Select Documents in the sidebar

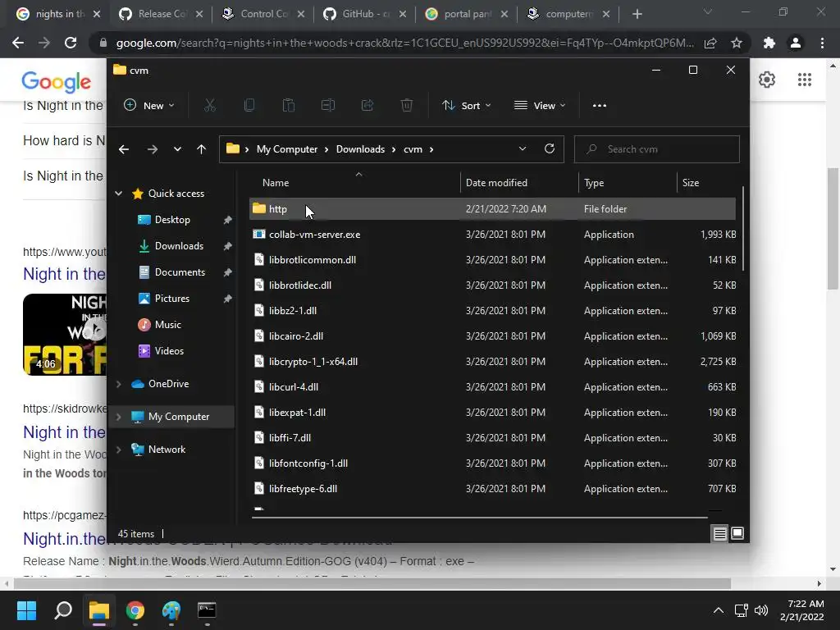180,272
